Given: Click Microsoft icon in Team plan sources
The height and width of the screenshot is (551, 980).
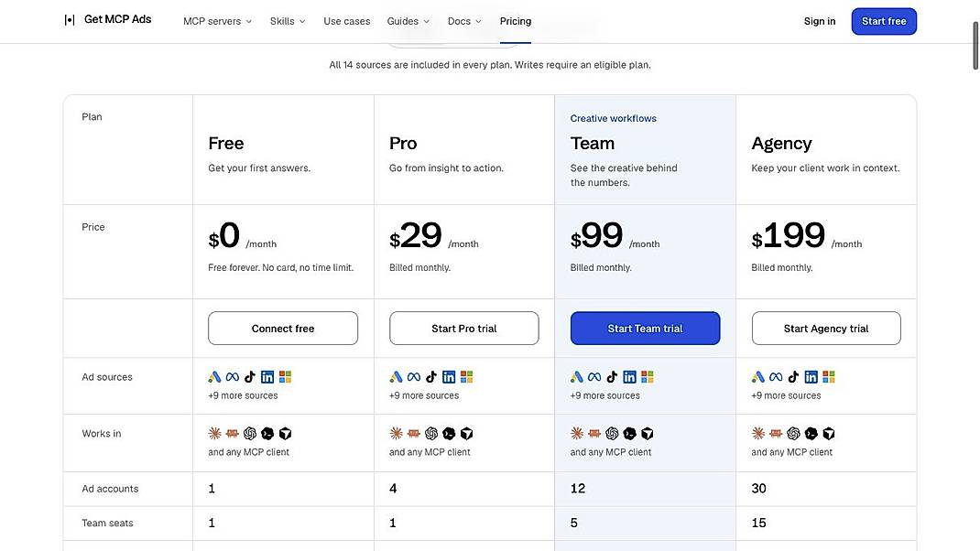Looking at the screenshot, I should coord(647,377).
